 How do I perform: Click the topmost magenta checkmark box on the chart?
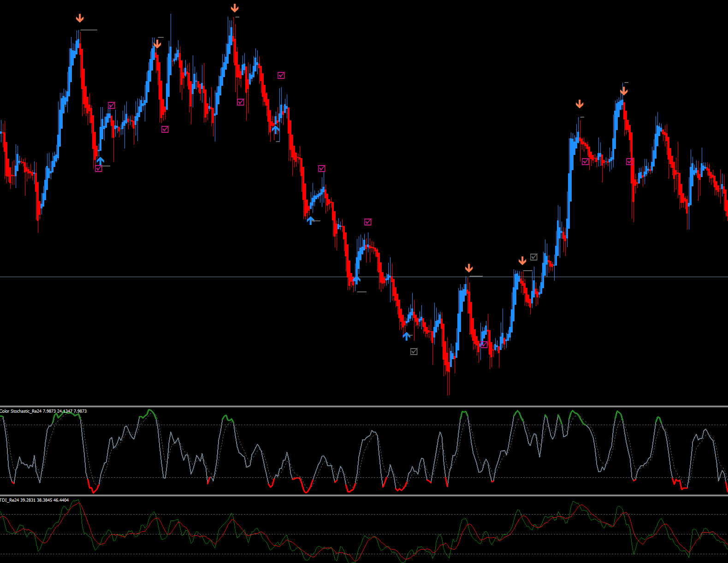(281, 75)
